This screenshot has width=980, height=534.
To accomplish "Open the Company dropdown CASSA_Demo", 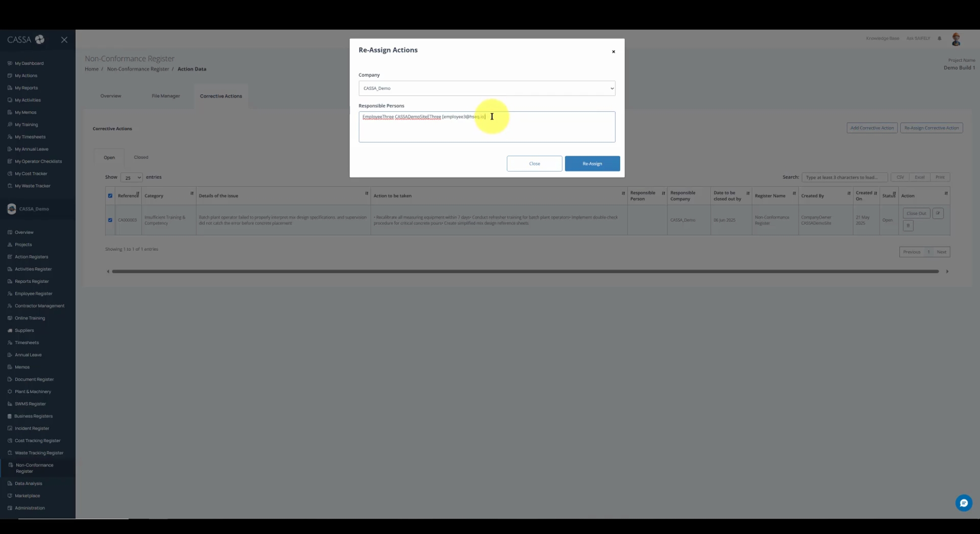I will (487, 89).
